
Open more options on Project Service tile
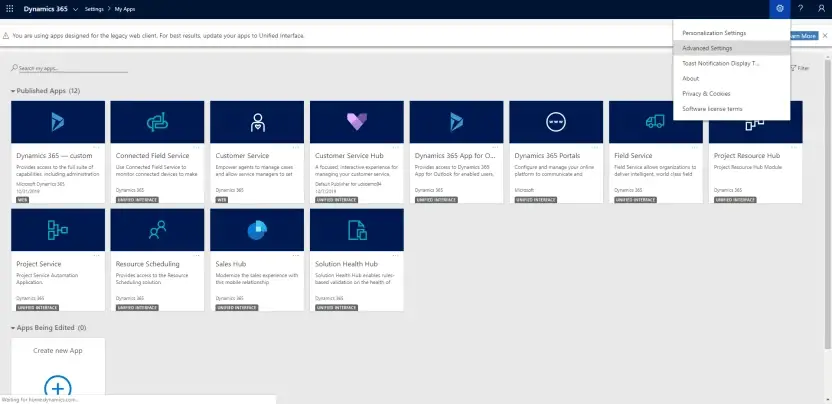[x=96, y=255]
